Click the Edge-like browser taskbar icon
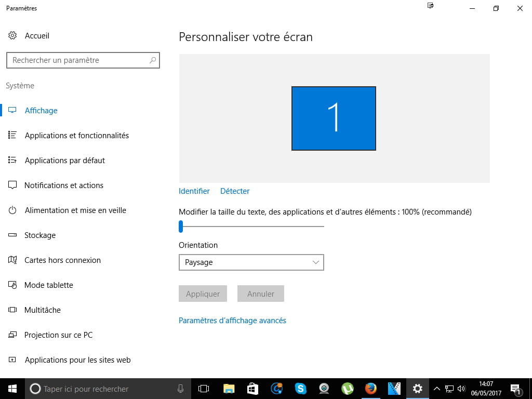 pos(276,389)
